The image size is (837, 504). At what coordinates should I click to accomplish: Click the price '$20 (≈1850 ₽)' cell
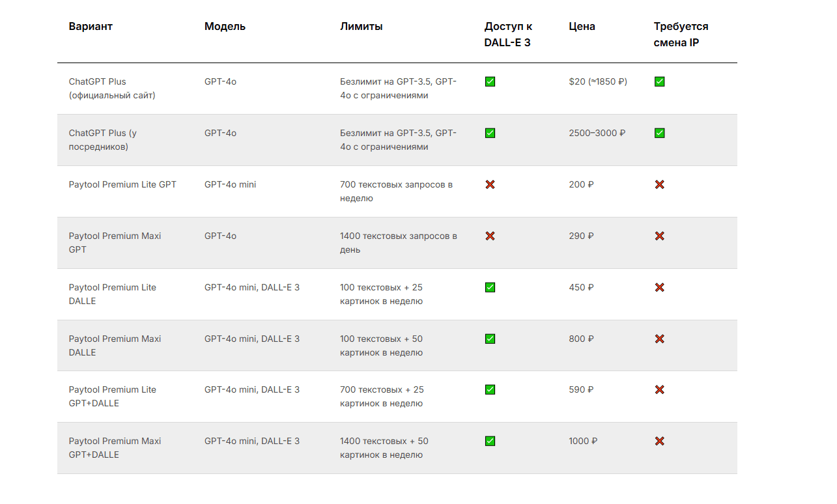click(598, 82)
